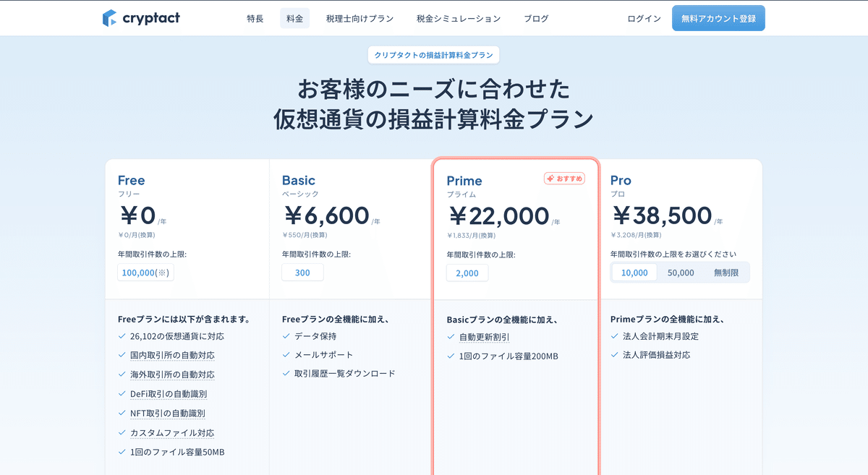
Task: Click the クリプタクトの損益計算料金プラン pill
Action: [x=433, y=54]
